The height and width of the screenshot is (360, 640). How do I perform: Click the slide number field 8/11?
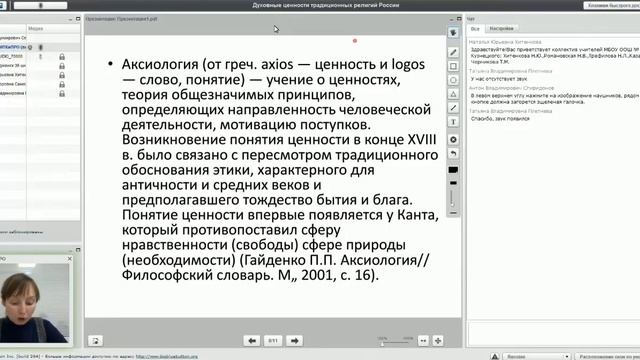273,340
